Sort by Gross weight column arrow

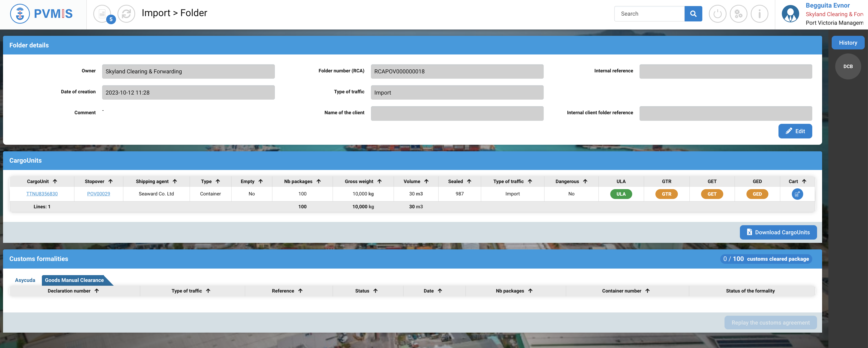(380, 181)
